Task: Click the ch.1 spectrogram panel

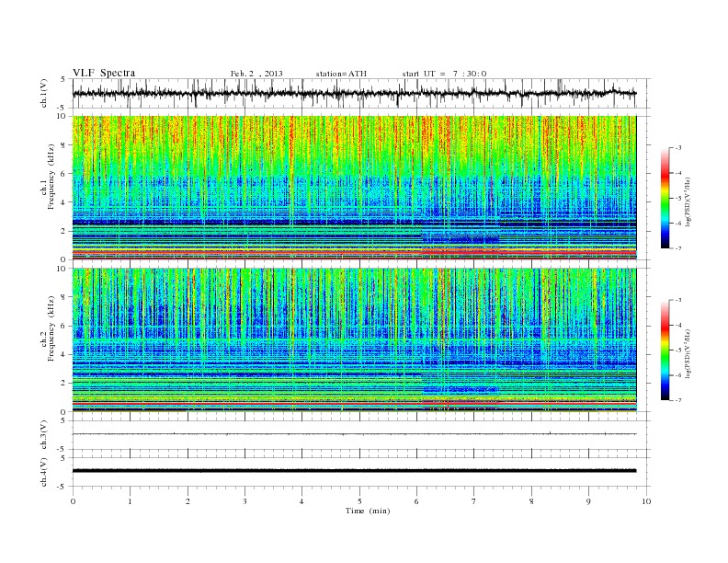Action: 354,188
